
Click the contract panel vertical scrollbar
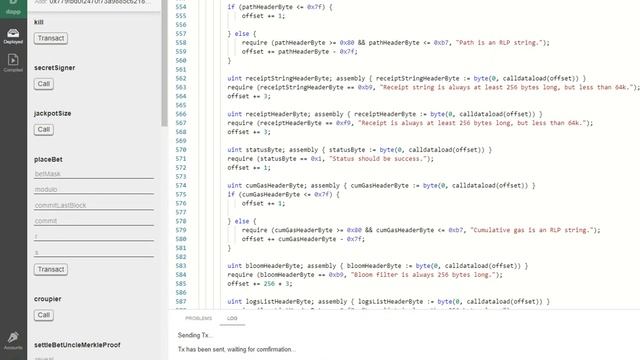pyautogui.click(x=164, y=63)
